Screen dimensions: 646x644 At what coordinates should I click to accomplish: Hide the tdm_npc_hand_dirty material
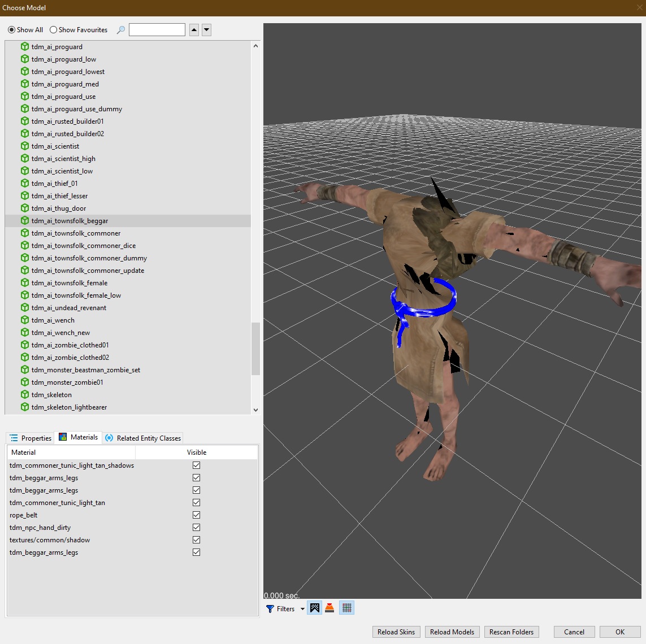pyautogui.click(x=196, y=528)
